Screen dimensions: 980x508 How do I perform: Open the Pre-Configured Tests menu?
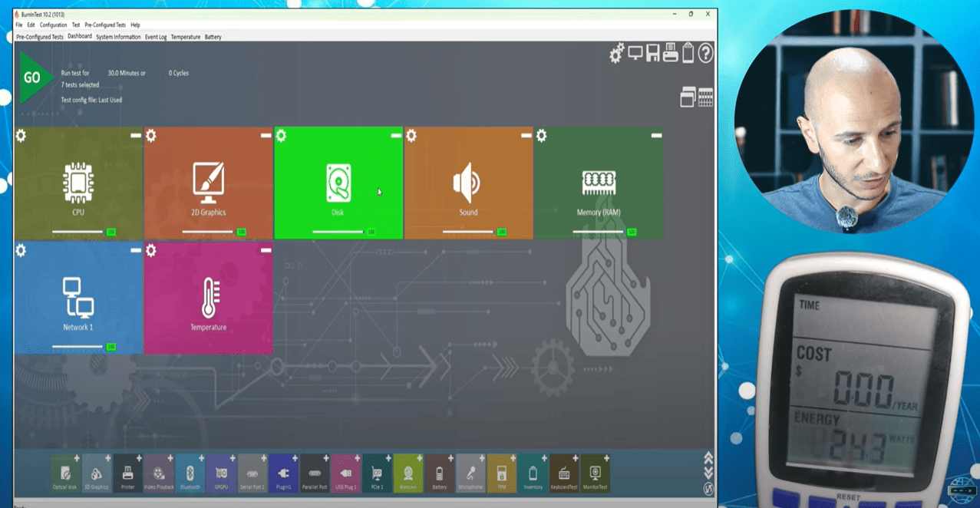coord(104,25)
